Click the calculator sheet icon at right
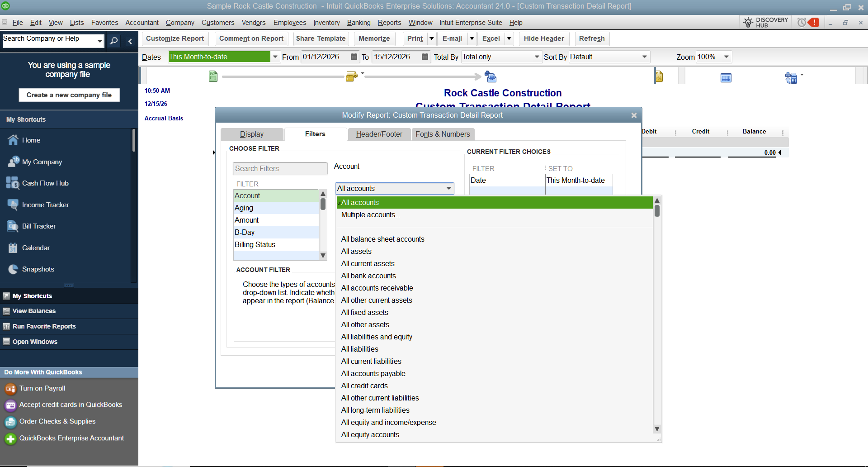The height and width of the screenshot is (467, 868). [791, 78]
